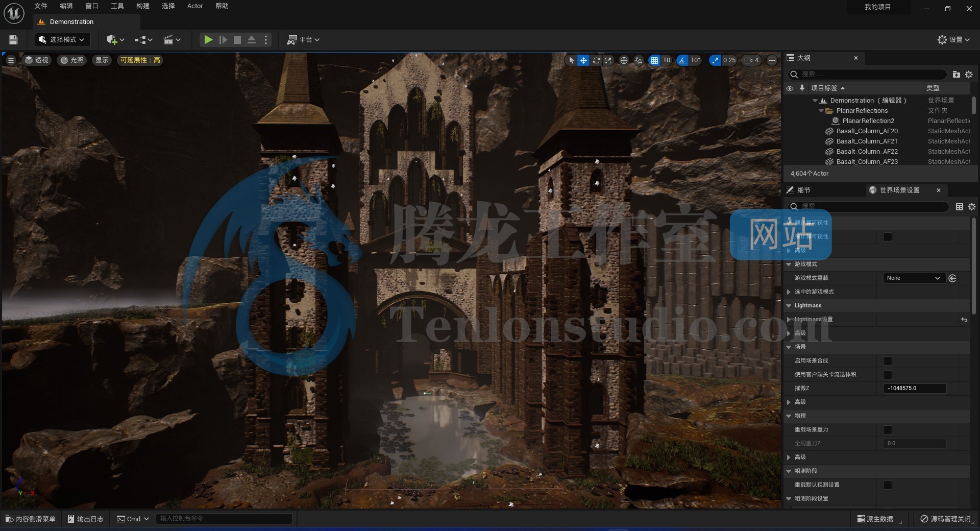This screenshot has width=980, height=531.
Task: Open 内容侧滑菜单 content drawer
Action: (30, 519)
